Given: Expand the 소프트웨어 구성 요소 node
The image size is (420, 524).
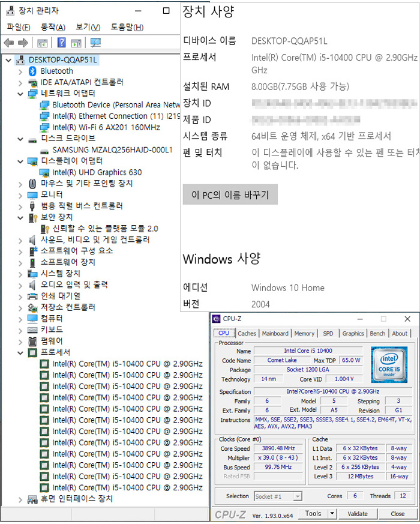Looking at the screenshot, I should (x=20, y=251).
